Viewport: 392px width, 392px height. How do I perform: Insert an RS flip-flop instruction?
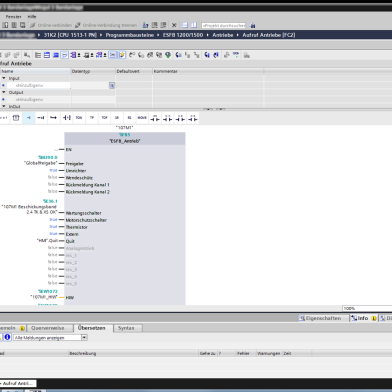click(129, 118)
